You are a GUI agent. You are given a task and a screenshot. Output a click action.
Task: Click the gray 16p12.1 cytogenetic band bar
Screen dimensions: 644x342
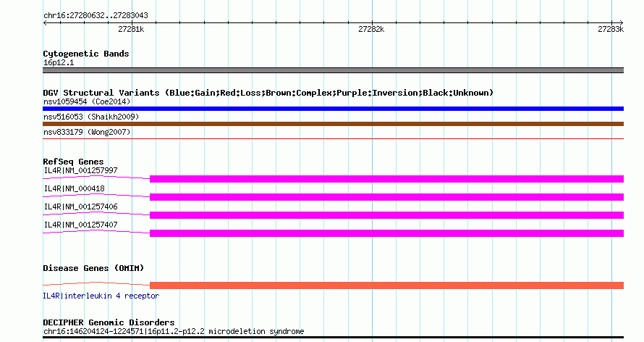[333, 70]
